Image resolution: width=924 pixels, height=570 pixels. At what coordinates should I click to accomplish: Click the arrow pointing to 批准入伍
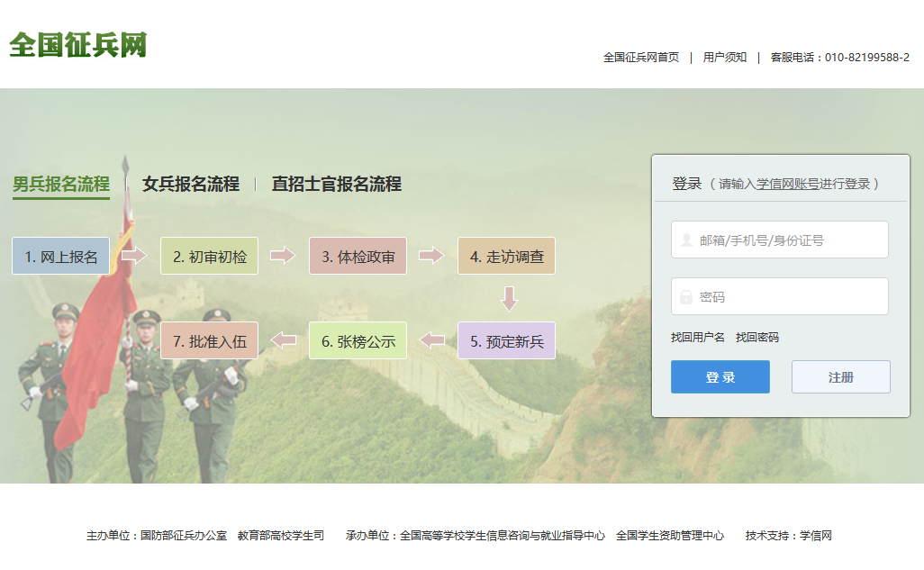click(284, 340)
